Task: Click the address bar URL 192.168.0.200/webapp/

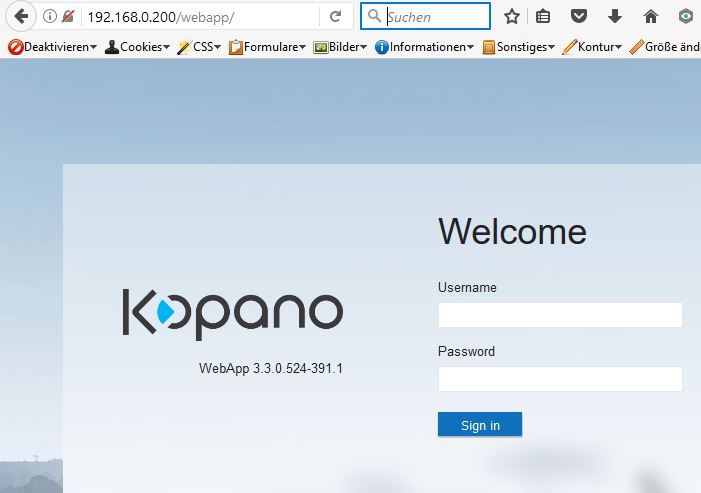Action: pyautogui.click(x=161, y=17)
